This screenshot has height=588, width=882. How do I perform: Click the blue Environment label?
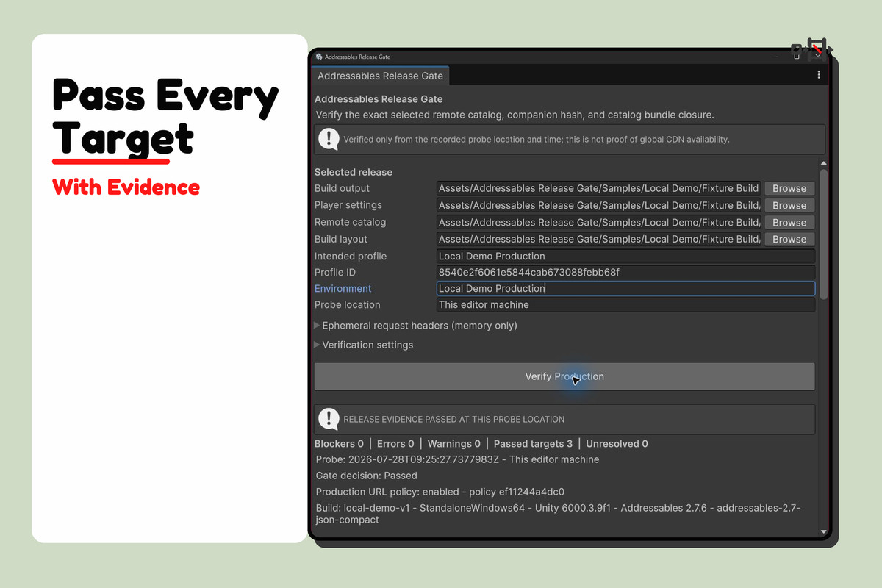(x=343, y=288)
